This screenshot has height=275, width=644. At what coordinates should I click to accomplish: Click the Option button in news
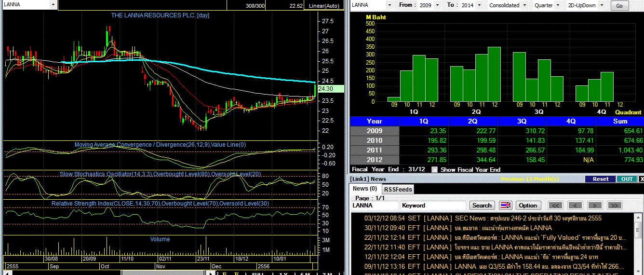pyautogui.click(x=528, y=205)
